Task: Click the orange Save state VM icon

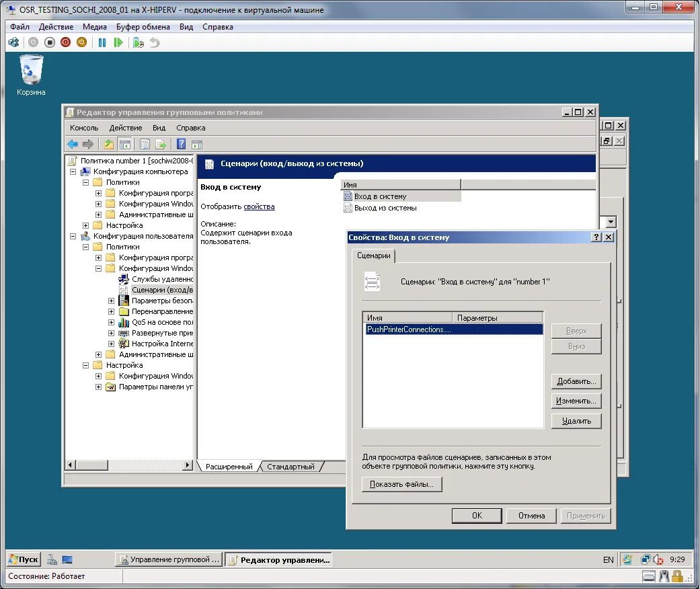Action: (81, 42)
